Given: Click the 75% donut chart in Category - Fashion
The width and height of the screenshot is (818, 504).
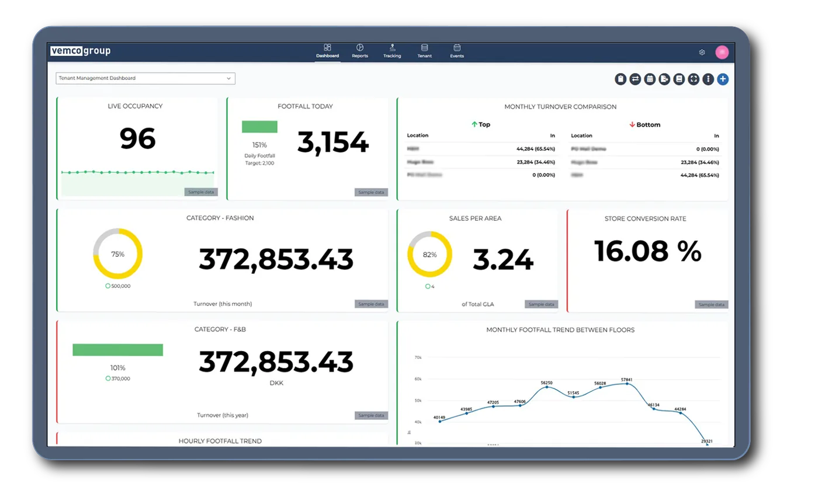Looking at the screenshot, I should tap(117, 253).
